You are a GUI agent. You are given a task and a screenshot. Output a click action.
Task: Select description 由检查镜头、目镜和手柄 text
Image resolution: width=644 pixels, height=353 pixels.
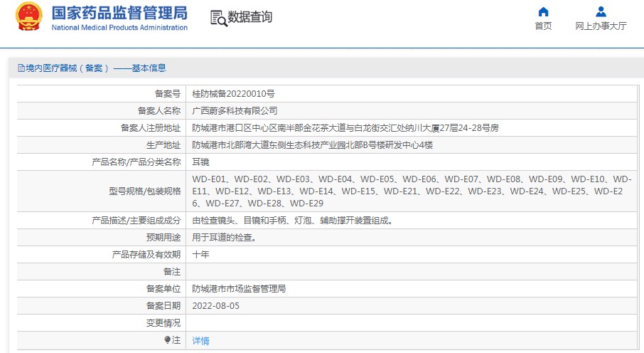293,221
